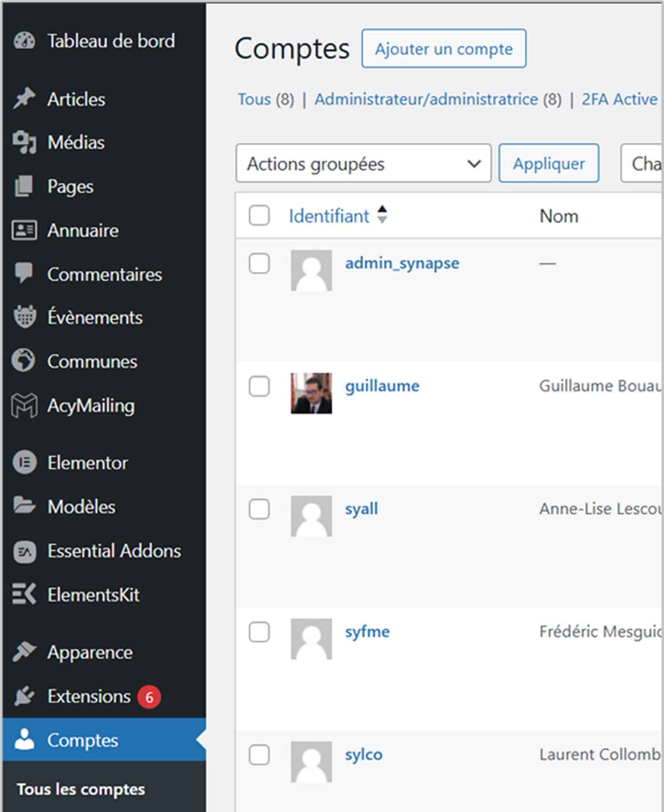Open the syfme user link
The height and width of the screenshot is (812, 664).
pos(367,632)
